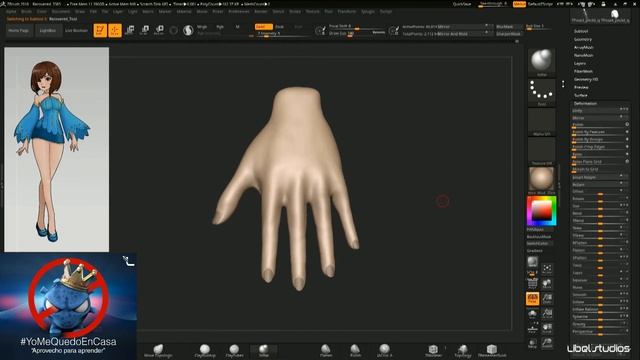
Task: Click the Sculptris Pro swirl icon
Action: pos(188,31)
